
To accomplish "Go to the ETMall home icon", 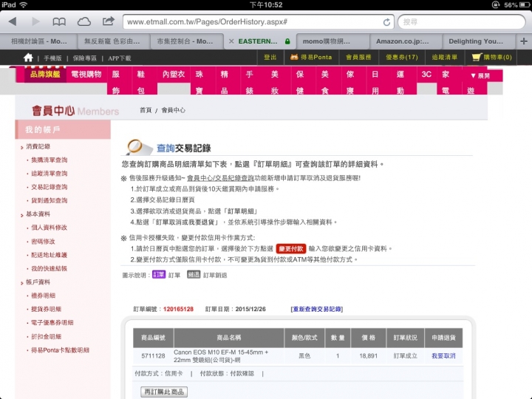I will (x=28, y=58).
